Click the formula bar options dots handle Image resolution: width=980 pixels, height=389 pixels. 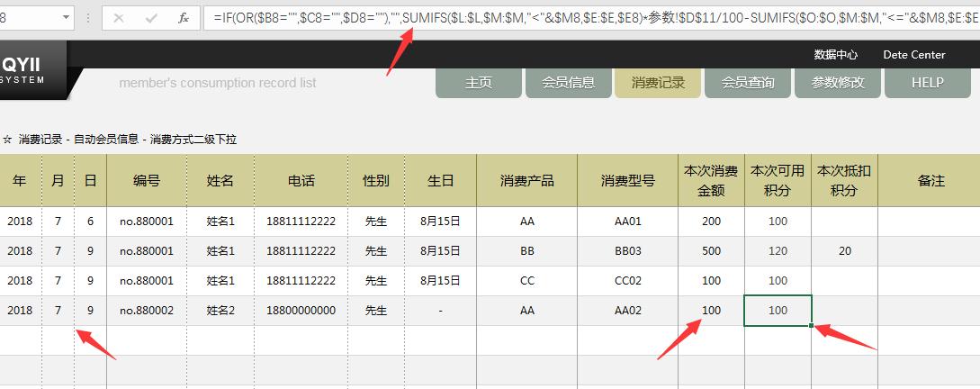[87, 18]
